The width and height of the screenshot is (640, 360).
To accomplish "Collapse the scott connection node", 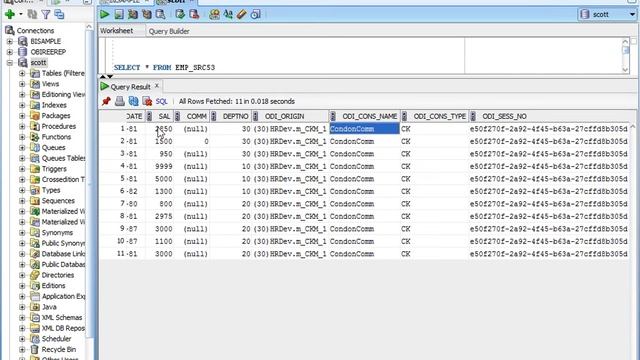I will [10, 62].
